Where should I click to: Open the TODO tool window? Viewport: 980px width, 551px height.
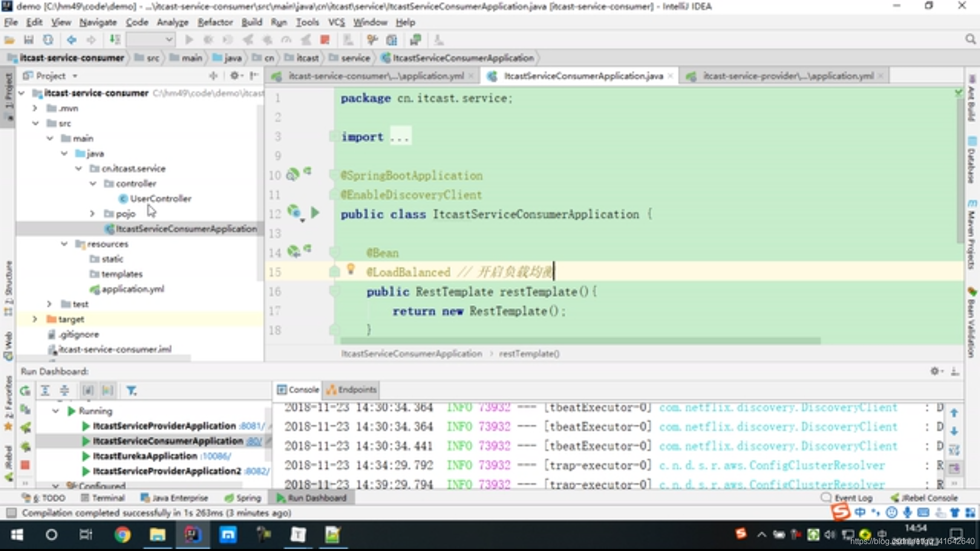coord(44,497)
